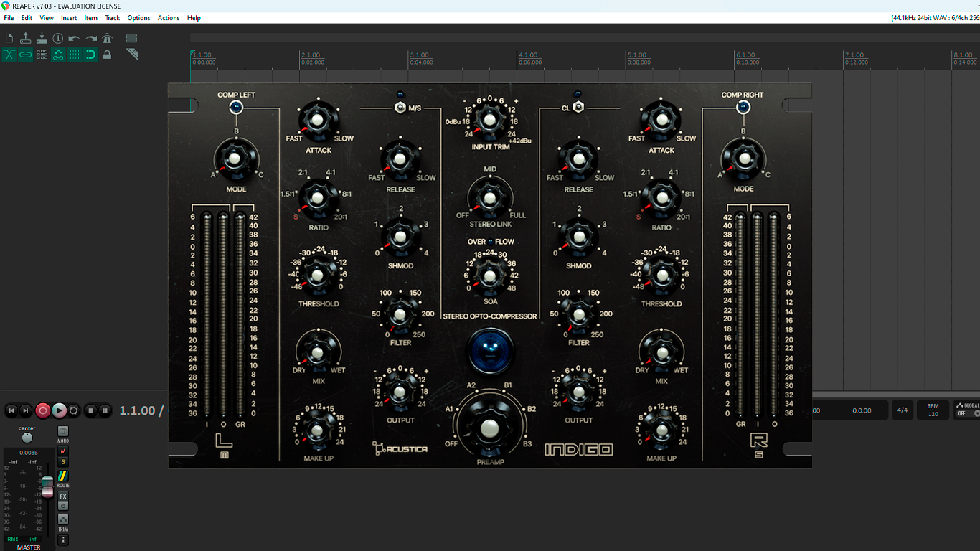Mute the master track

63,451
